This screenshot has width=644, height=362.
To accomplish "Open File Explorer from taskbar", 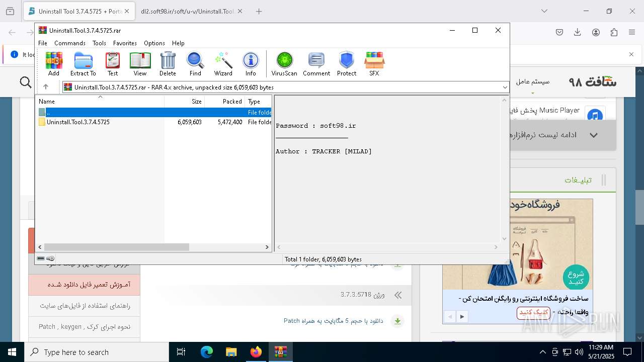I will click(231, 352).
